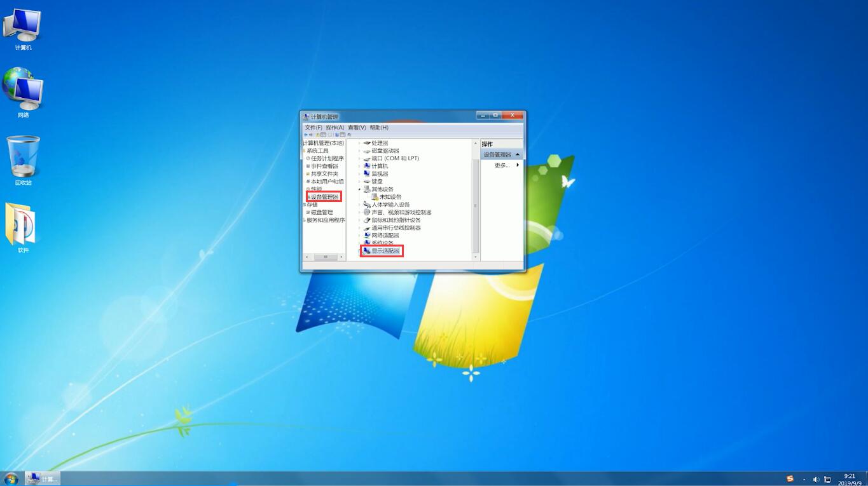Screen dimensions: 868x486
Task: Open the 帮助(H) menu
Action: pyautogui.click(x=379, y=128)
